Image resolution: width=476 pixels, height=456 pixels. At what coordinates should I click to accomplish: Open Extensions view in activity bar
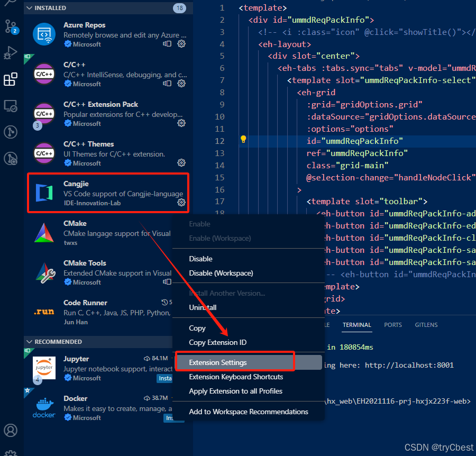[11, 79]
